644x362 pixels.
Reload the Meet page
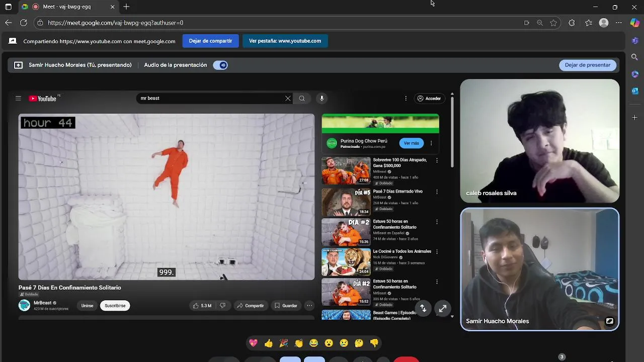pos(23,23)
